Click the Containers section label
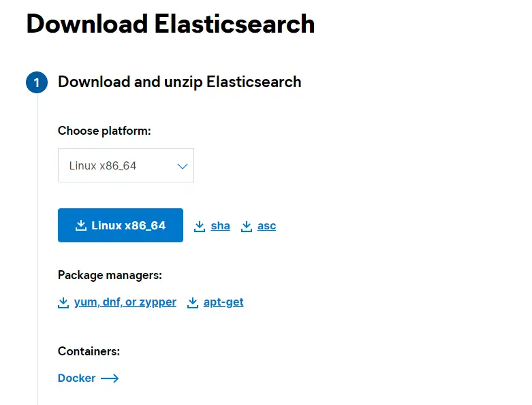 point(89,351)
